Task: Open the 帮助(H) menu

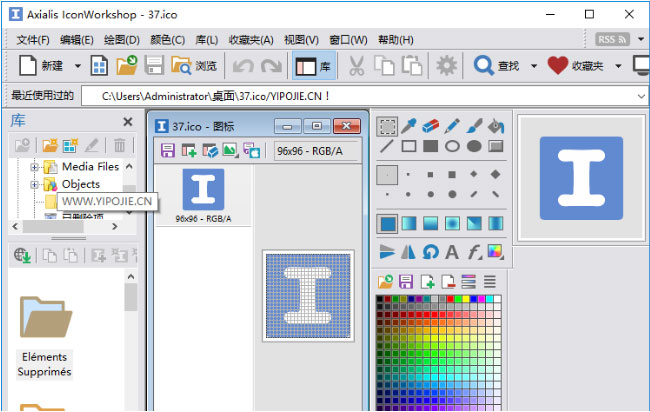Action: [x=395, y=40]
